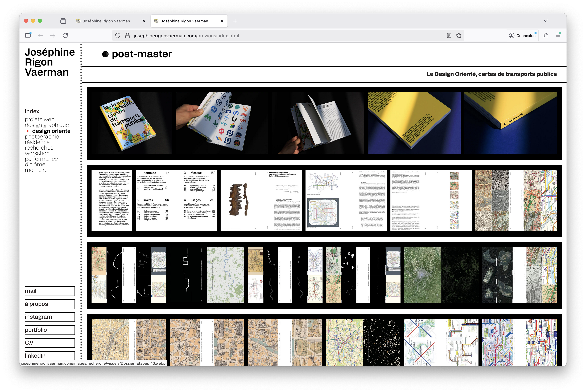Click the reload page icon
The width and height of the screenshot is (586, 392).
click(x=65, y=35)
